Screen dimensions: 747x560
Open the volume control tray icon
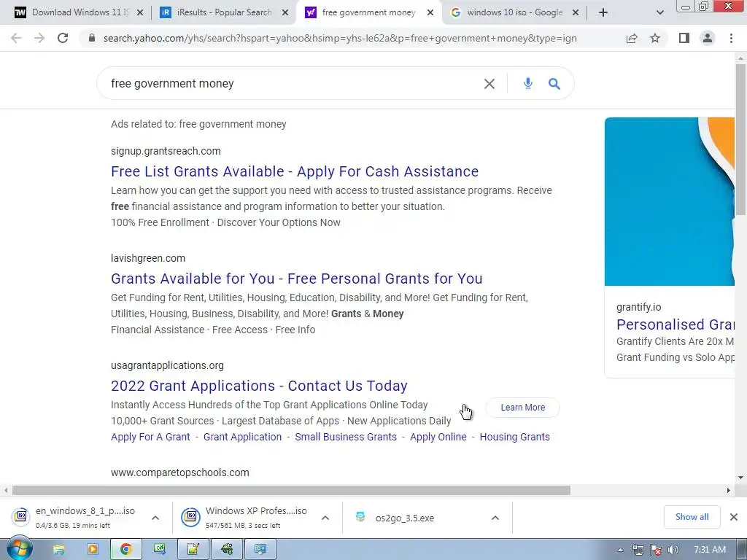(673, 550)
